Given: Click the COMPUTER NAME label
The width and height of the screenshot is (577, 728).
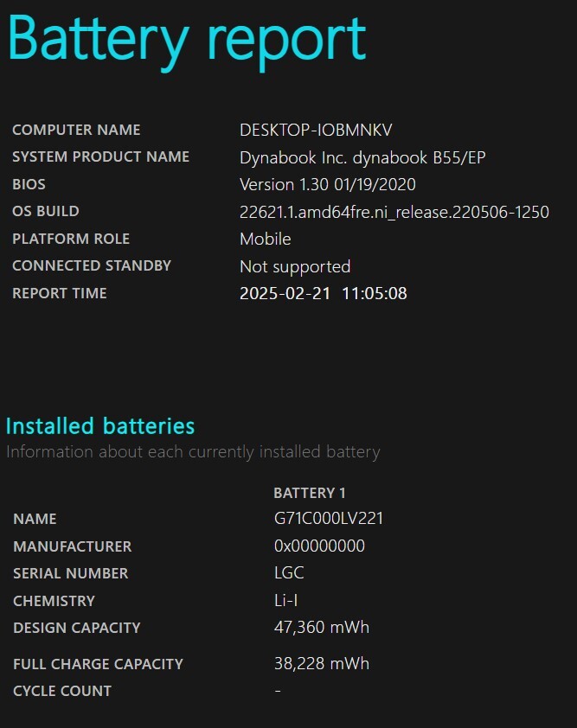Looking at the screenshot, I should [76, 130].
